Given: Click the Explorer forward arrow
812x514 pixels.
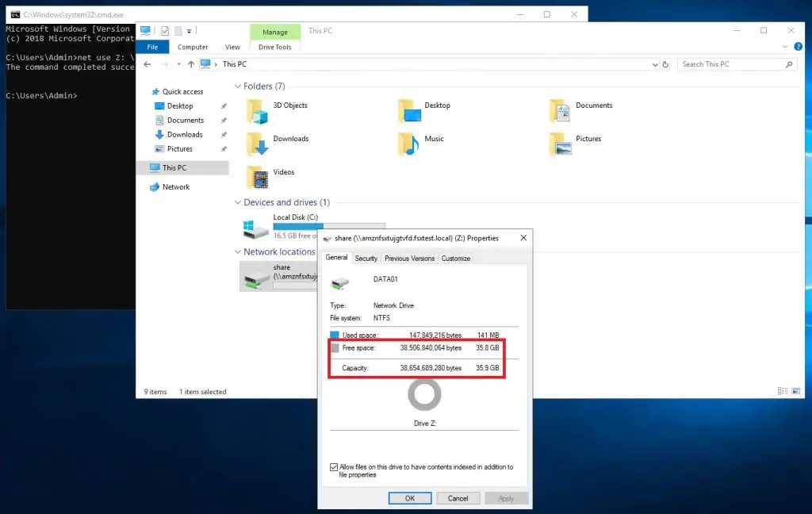Looking at the screenshot, I should click(165, 64).
